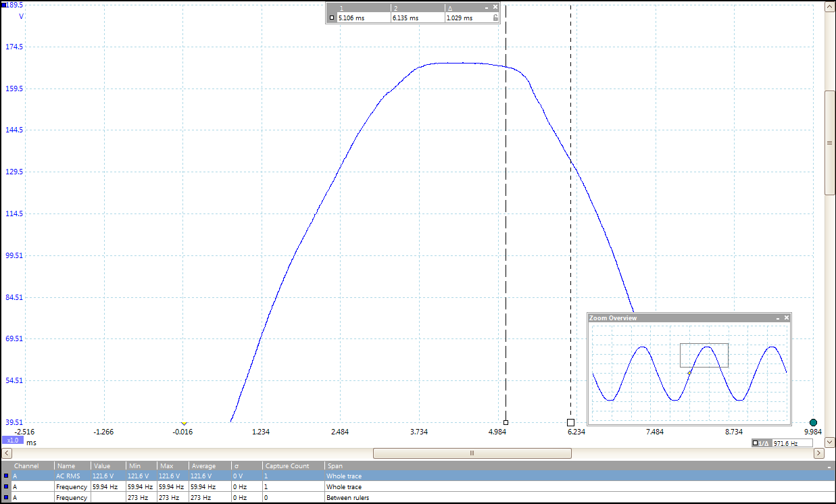Close the Zoom Overview window

point(786,318)
